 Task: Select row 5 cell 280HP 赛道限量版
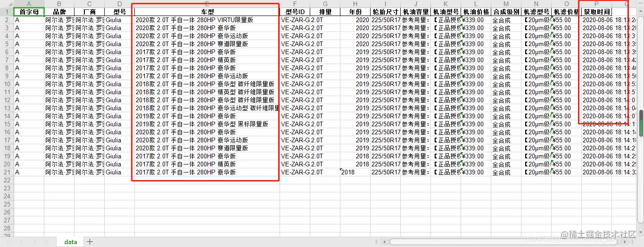tap(207, 44)
